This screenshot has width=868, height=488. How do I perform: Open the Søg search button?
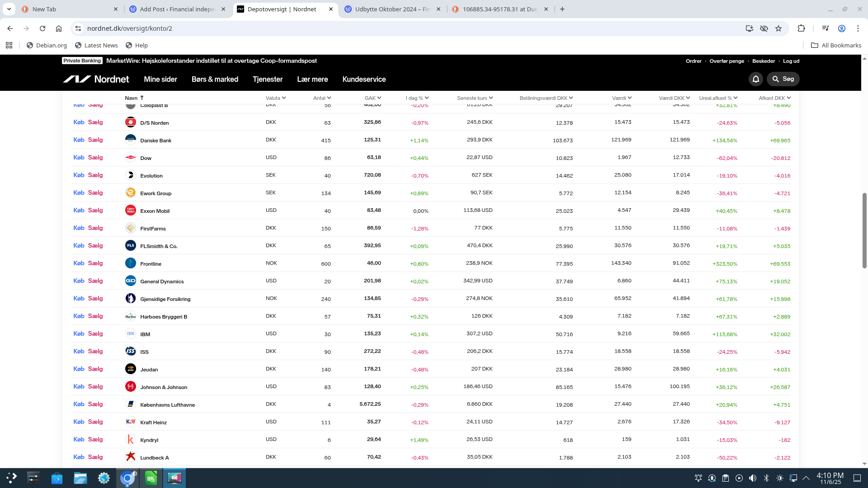783,79
